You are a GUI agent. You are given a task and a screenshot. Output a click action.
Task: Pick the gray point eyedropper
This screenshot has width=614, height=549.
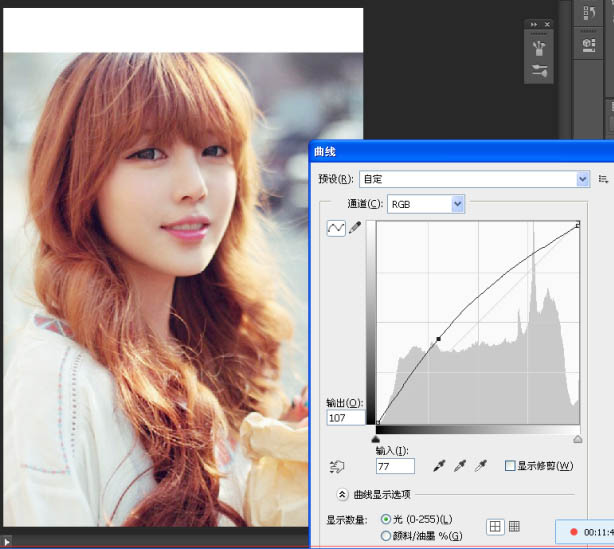(460, 466)
